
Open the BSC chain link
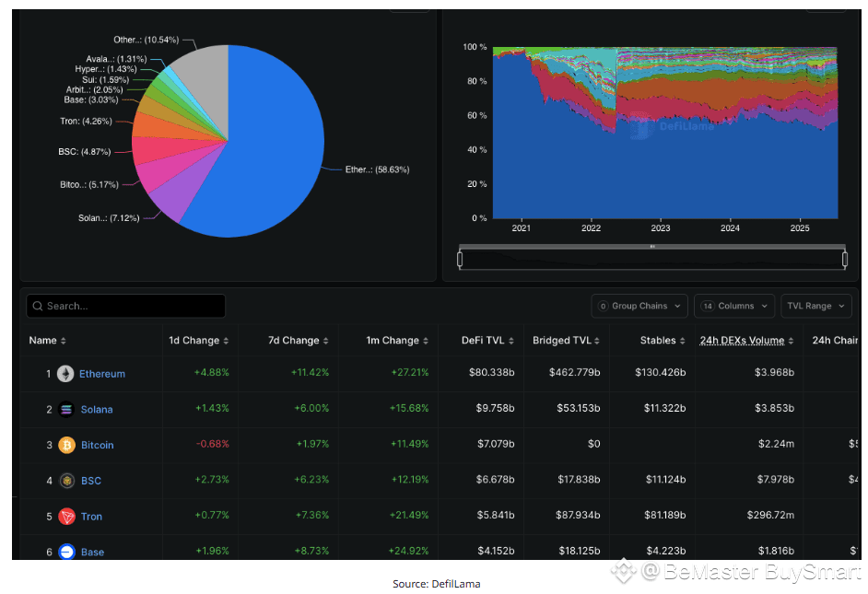(x=91, y=481)
